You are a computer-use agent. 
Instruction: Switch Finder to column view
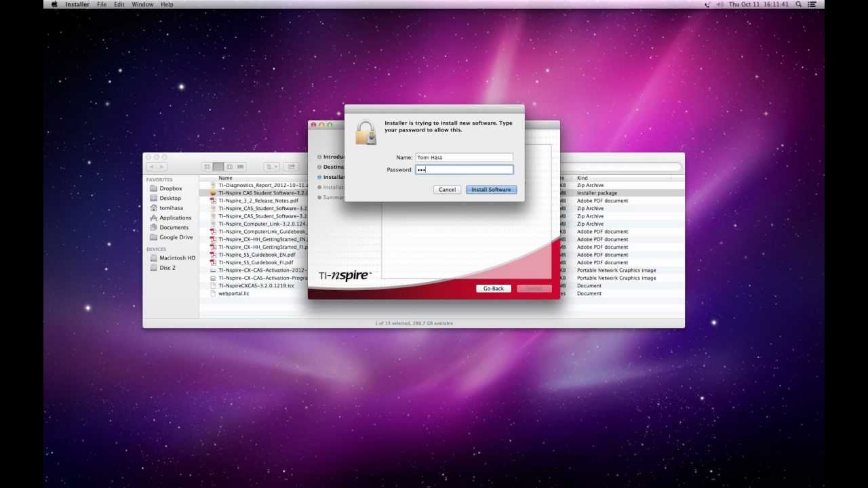coord(229,167)
